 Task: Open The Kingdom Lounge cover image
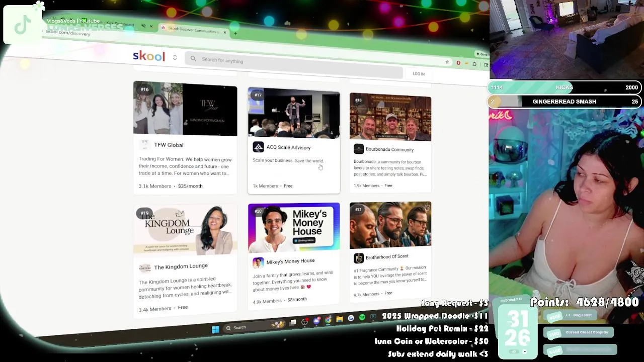tap(185, 229)
